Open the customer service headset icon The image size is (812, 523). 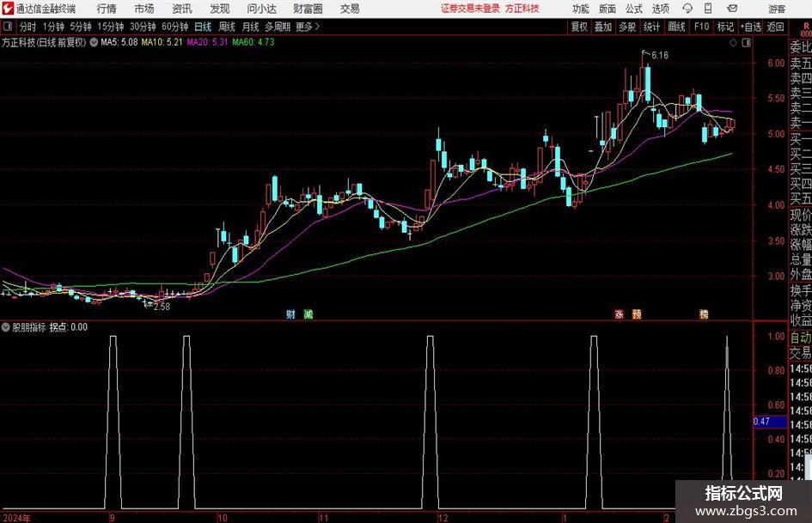tap(687, 9)
